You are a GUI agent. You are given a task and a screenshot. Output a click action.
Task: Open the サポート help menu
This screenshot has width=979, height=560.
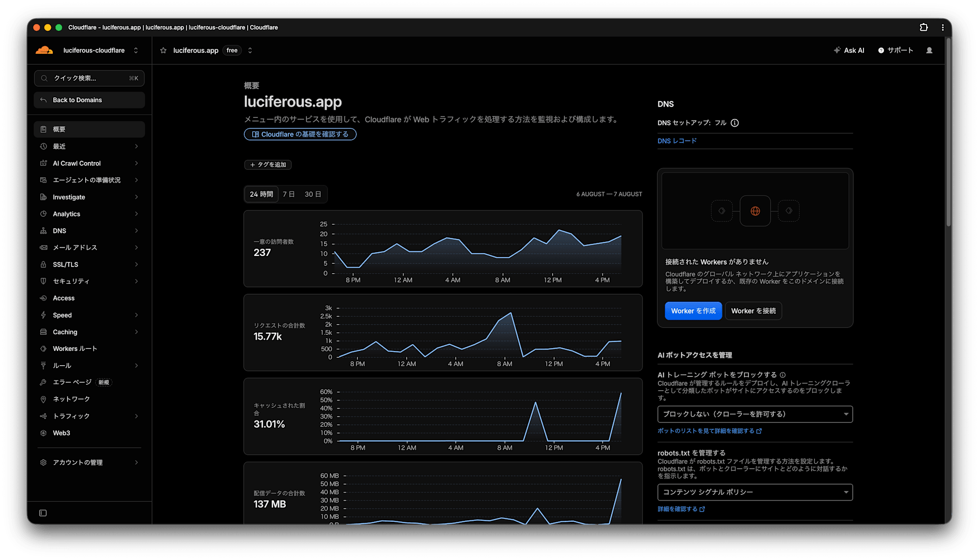coord(895,50)
